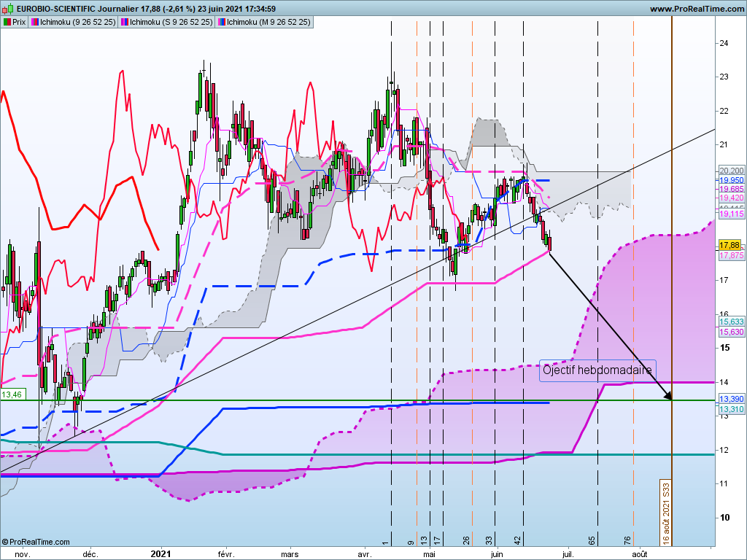Click the bold 10 price scale value
The width and height of the screenshot is (747, 560).
[724, 518]
